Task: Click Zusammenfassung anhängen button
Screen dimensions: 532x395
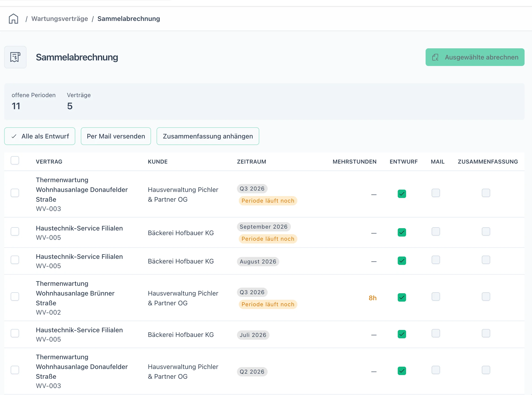Action: pyautogui.click(x=208, y=136)
